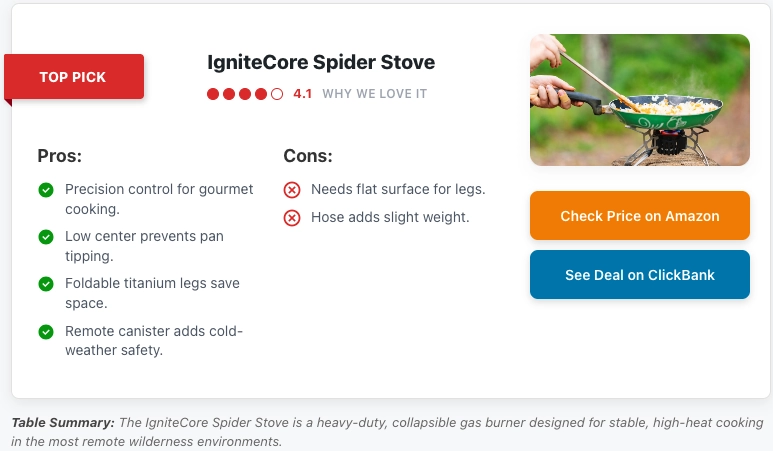Click green check beside 'Low center' pro
This screenshot has height=451, width=773.
point(45,237)
